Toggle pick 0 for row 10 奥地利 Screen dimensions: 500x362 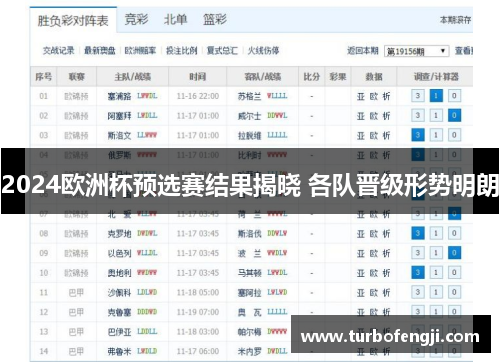click(x=454, y=273)
